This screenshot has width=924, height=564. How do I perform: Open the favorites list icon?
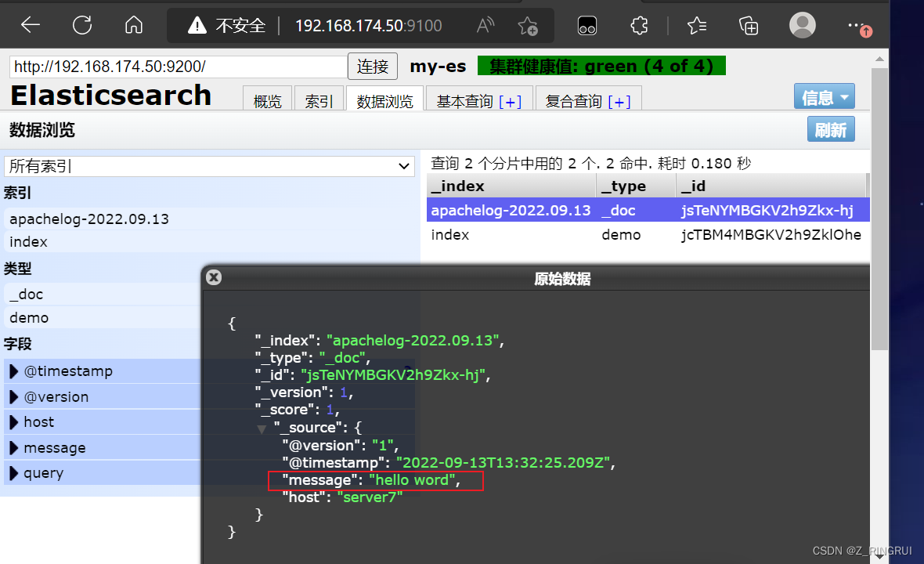pos(697,25)
